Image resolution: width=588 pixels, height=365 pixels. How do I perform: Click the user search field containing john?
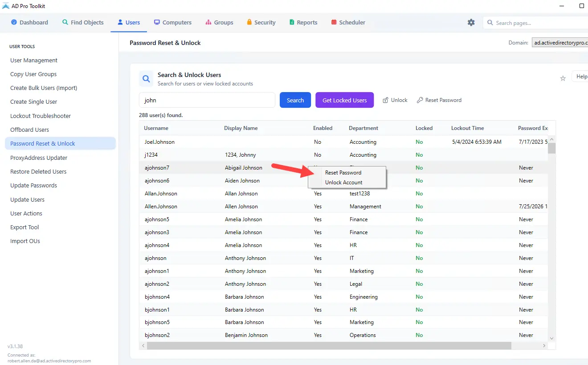pos(207,100)
